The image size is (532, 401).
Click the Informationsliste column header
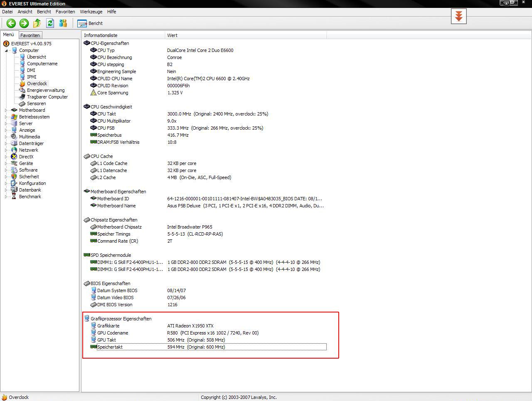click(x=123, y=35)
